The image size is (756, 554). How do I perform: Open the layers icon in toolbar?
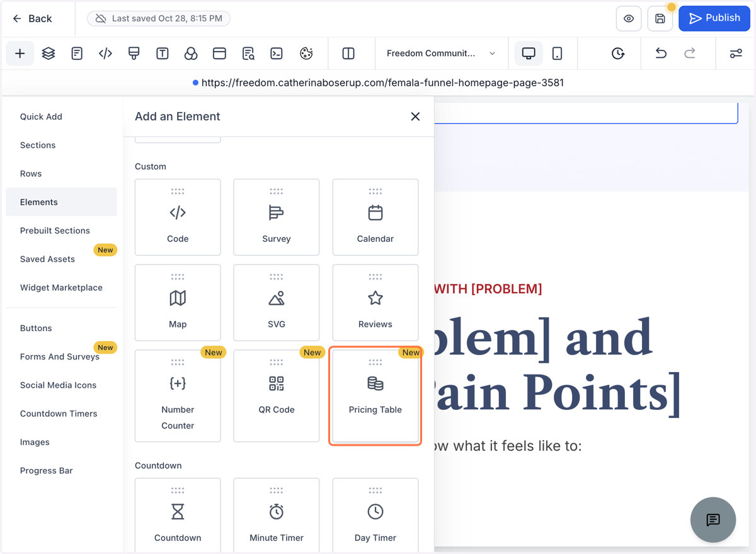tap(49, 54)
